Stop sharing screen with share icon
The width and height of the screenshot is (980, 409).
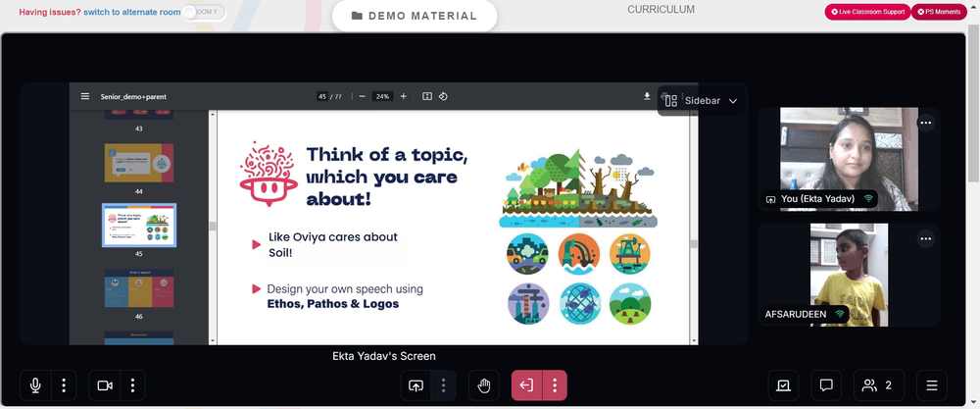pos(416,385)
